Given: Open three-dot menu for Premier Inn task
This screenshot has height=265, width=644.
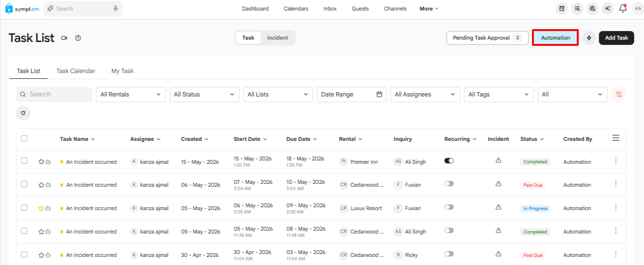Looking at the screenshot, I should 616,160.
